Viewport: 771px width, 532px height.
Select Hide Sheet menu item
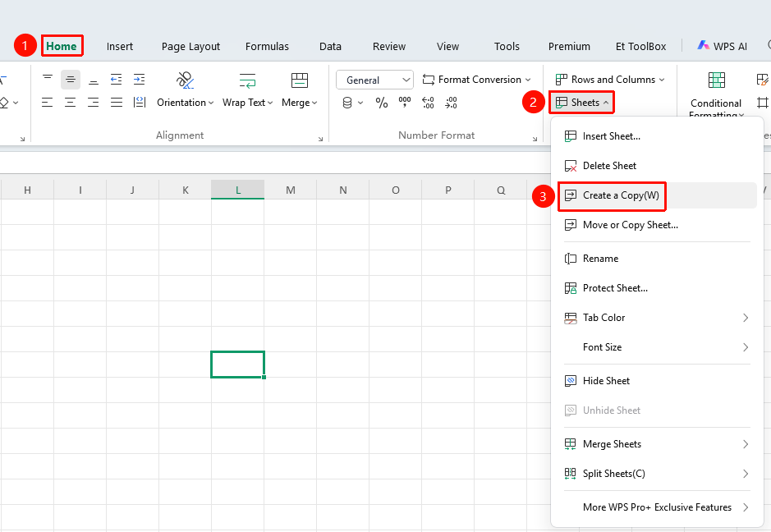(x=656, y=381)
